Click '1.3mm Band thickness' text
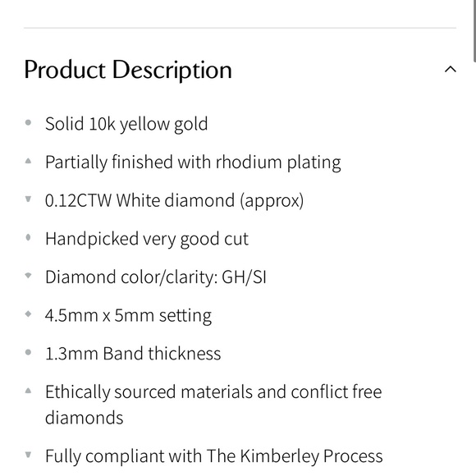Image resolution: width=476 pixels, height=476 pixels. 133,354
